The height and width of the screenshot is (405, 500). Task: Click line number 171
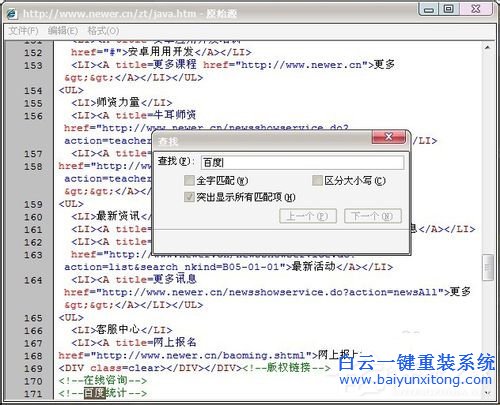(x=33, y=394)
